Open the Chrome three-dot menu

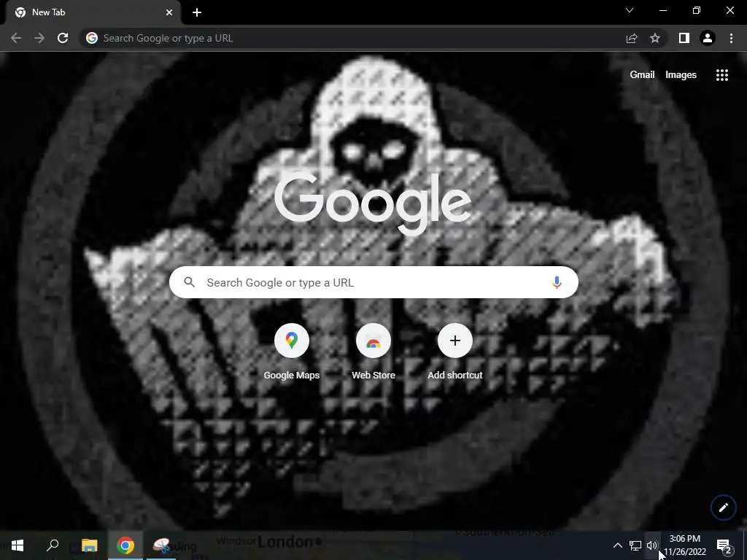coord(731,38)
